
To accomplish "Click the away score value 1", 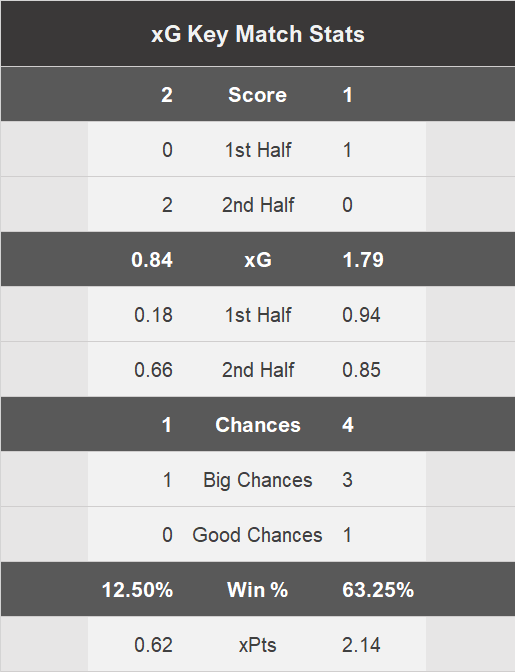I will click(x=347, y=95).
